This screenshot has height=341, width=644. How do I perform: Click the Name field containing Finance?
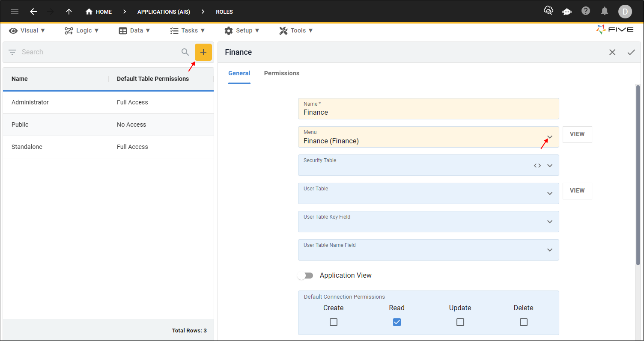click(x=429, y=109)
